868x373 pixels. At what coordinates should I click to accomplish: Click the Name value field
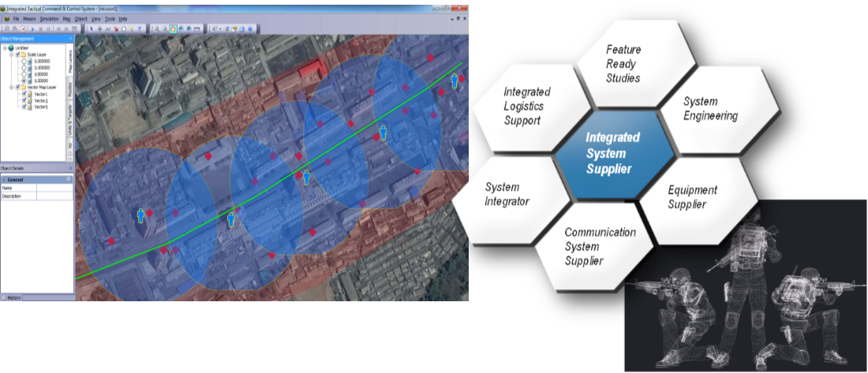(x=55, y=188)
